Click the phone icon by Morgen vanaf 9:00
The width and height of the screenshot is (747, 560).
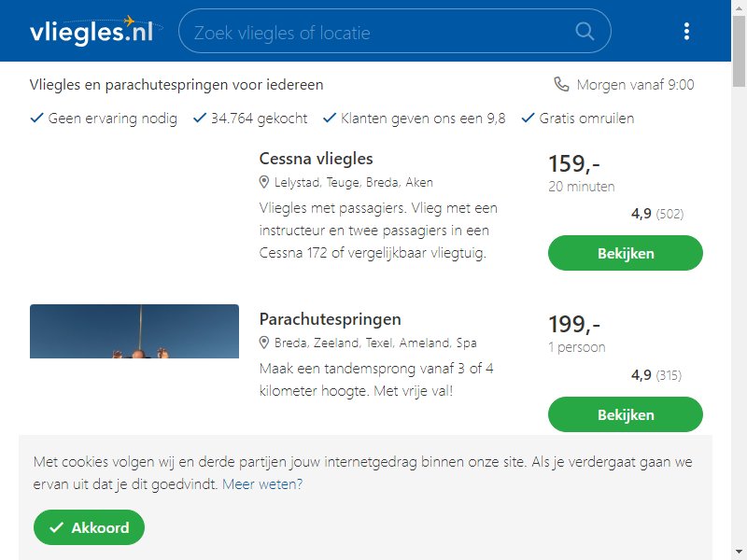click(561, 84)
